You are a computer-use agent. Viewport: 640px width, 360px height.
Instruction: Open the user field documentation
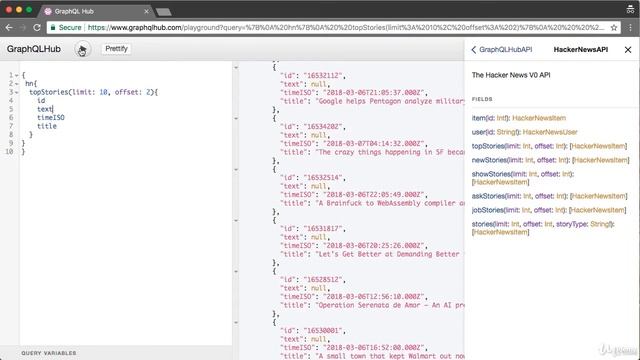[x=478, y=132]
